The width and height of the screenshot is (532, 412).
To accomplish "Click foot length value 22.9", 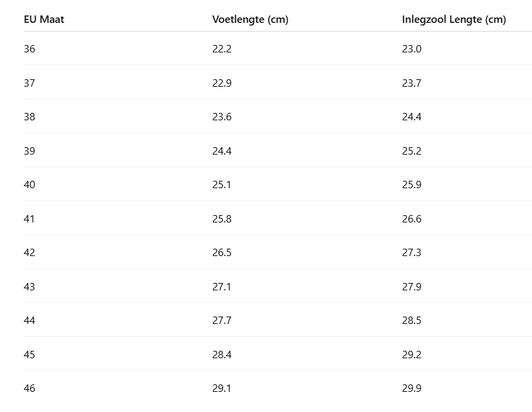I will pos(222,83).
